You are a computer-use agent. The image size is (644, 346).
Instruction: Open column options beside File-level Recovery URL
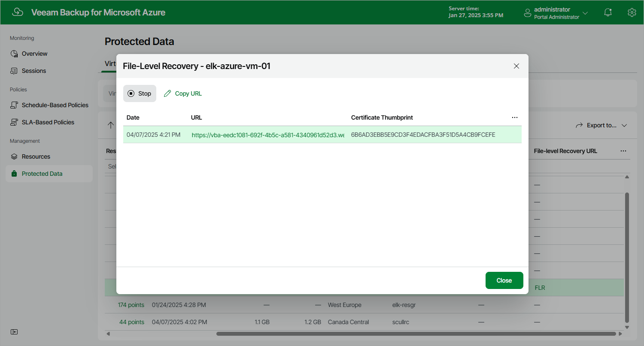pos(623,151)
